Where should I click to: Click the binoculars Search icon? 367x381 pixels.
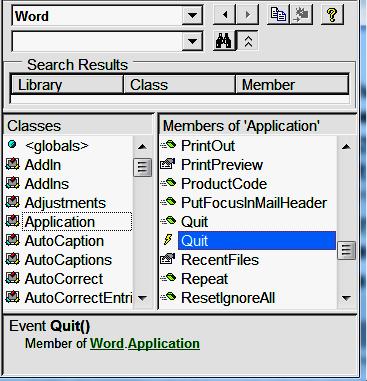point(224,41)
